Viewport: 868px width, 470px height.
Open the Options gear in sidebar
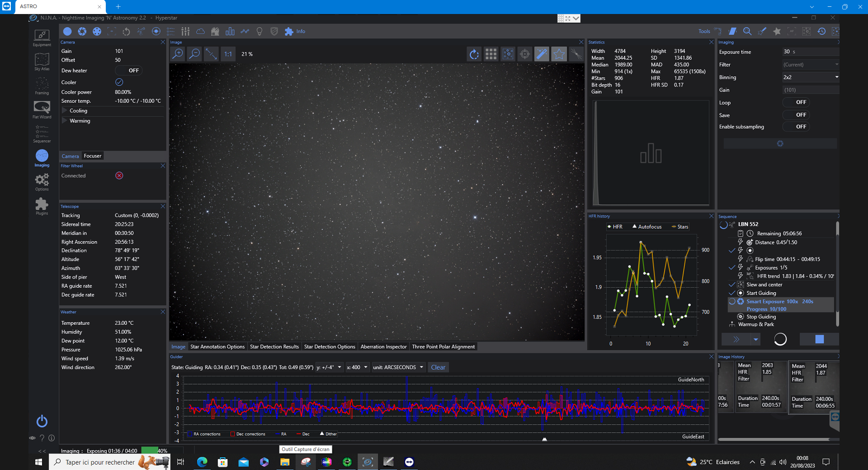pyautogui.click(x=42, y=182)
